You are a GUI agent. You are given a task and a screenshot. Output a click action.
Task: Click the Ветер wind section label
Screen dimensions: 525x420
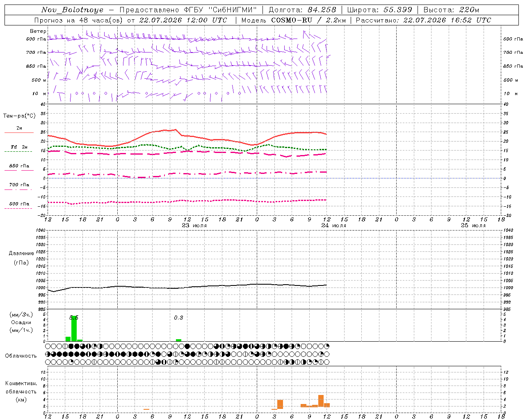click(x=38, y=31)
